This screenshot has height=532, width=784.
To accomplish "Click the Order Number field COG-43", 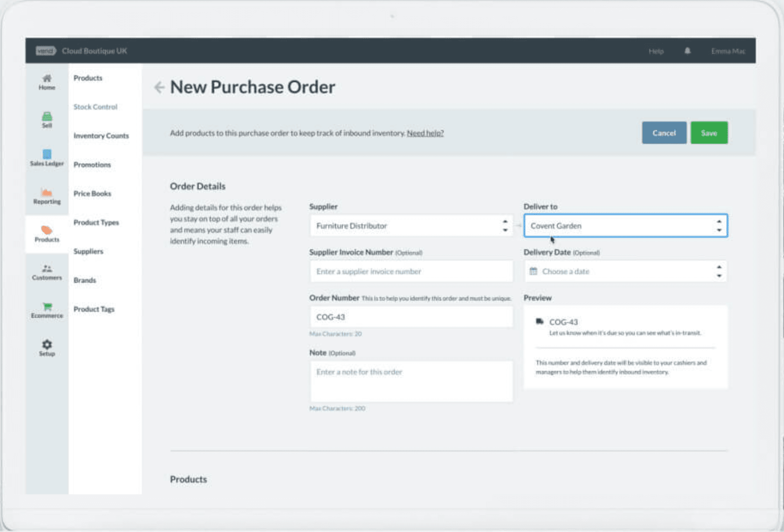I will pyautogui.click(x=411, y=317).
